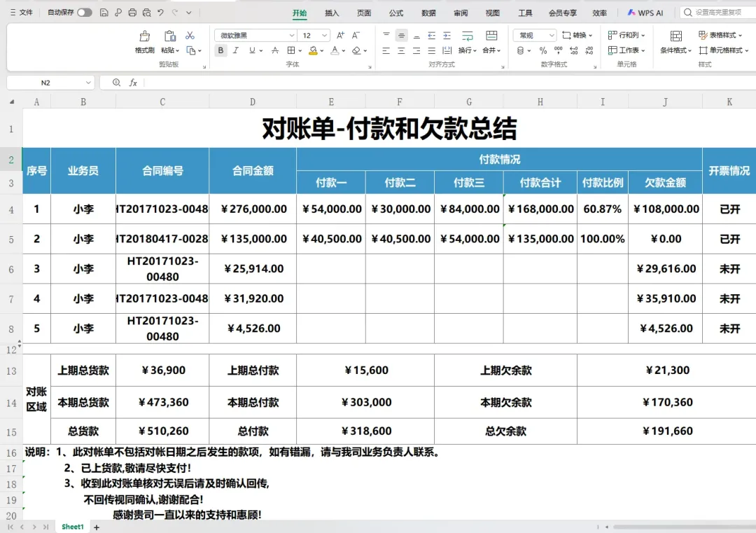Toggle the 自动保存 autosave switch
756x533 pixels.
point(85,13)
